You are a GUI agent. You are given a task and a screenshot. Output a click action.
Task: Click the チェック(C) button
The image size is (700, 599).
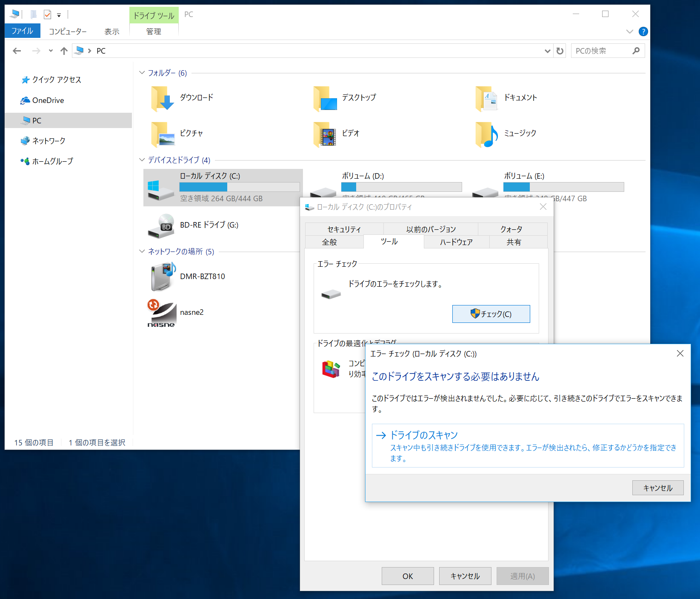click(x=491, y=314)
